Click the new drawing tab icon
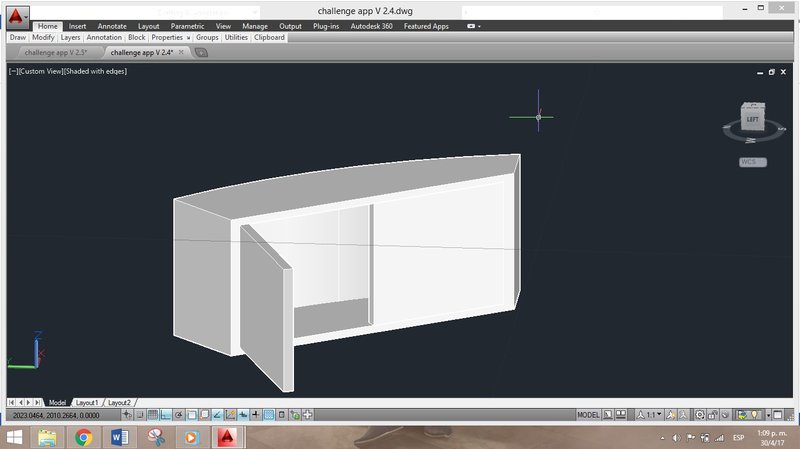 tap(201, 52)
